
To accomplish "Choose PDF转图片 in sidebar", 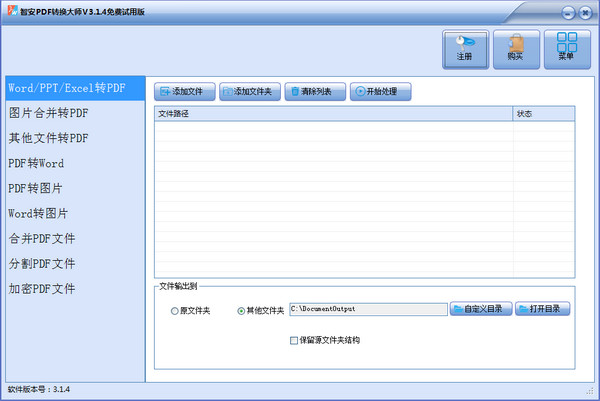I will 75,188.
